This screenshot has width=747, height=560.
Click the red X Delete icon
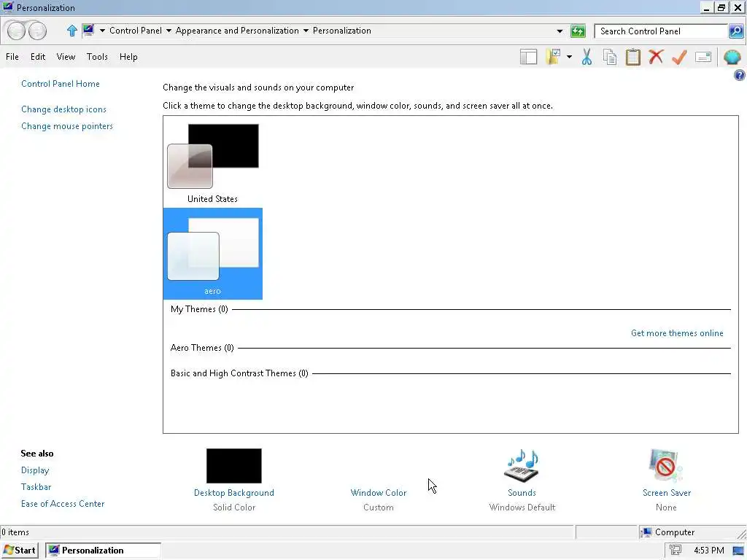656,57
